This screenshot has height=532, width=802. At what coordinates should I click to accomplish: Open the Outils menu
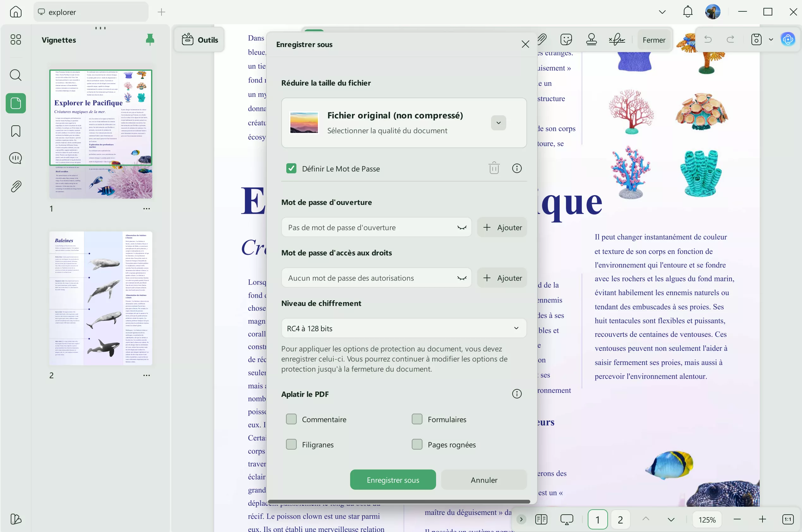(x=200, y=40)
